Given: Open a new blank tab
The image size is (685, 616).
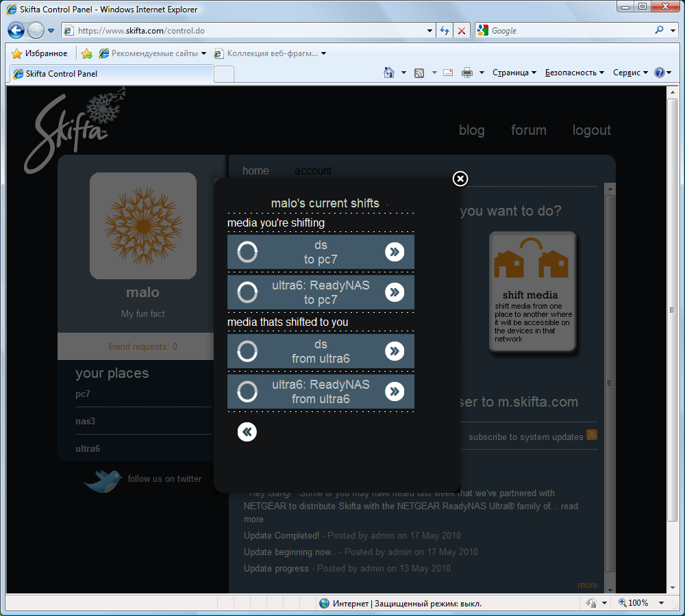Looking at the screenshot, I should click(224, 74).
